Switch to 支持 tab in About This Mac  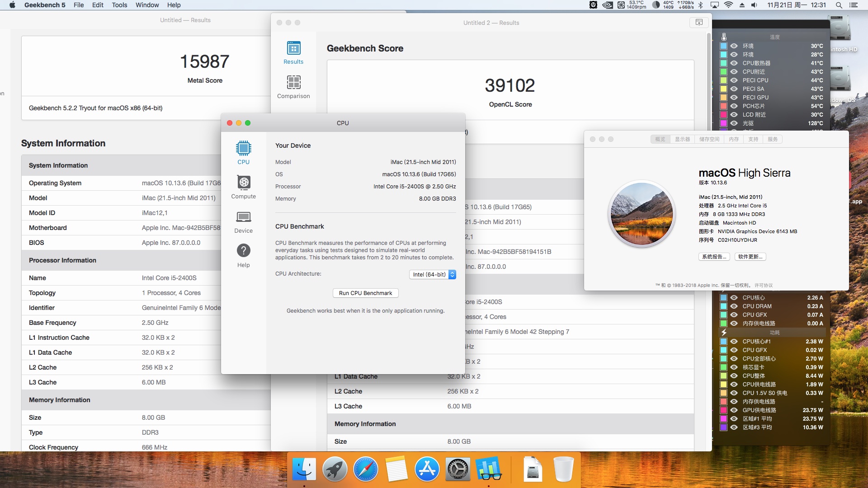point(753,139)
